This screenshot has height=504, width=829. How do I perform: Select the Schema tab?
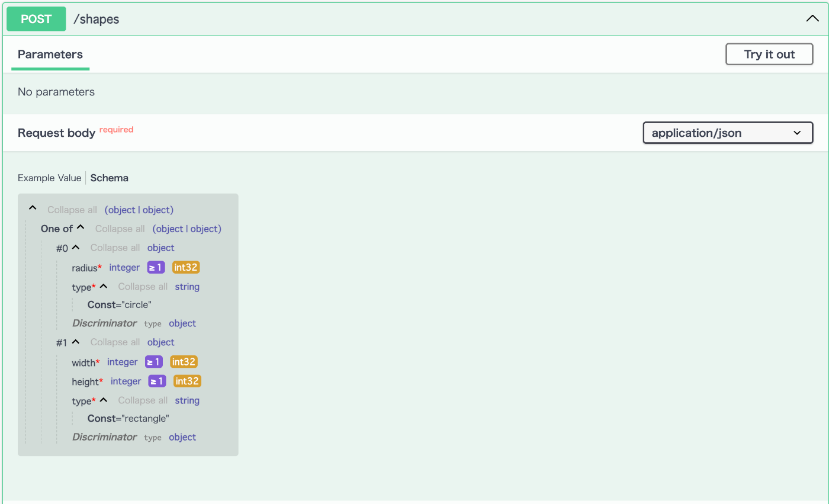(110, 178)
